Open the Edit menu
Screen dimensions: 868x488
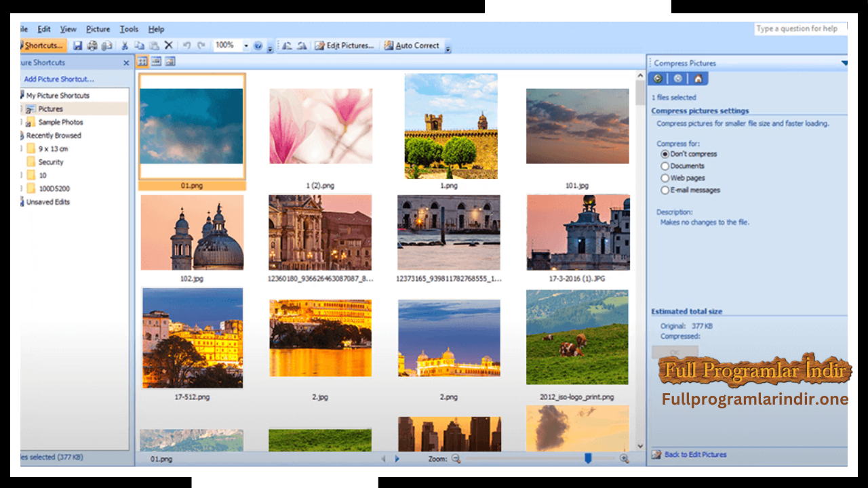44,29
